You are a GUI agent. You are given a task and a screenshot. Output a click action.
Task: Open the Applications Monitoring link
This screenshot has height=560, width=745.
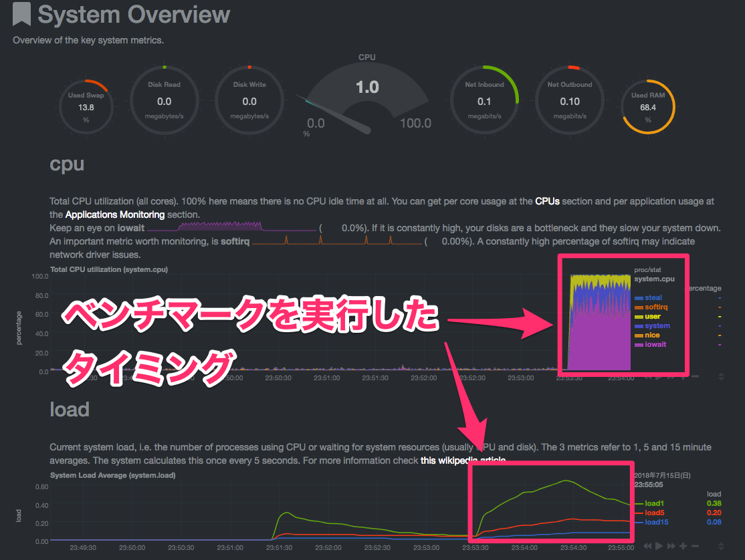(x=114, y=215)
